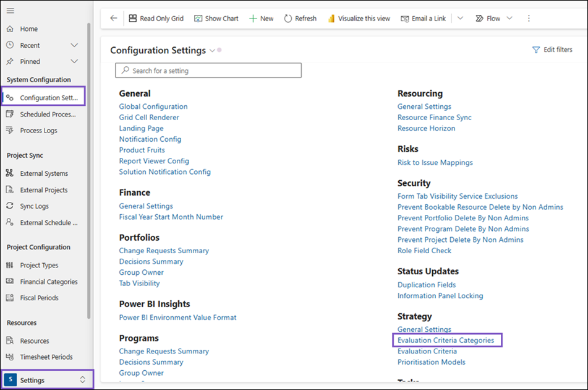The width and height of the screenshot is (588, 390).
Task: Open the Configuration Settings view dropdown
Action: pos(213,51)
